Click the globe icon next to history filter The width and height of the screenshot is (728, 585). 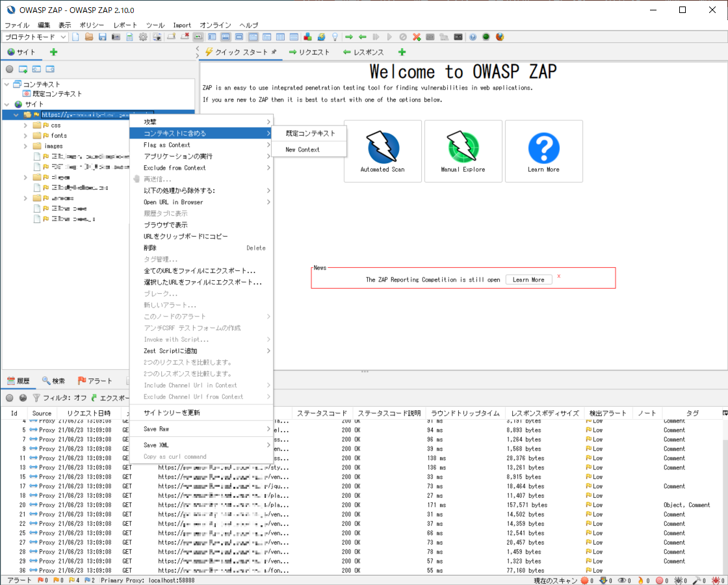click(x=23, y=398)
